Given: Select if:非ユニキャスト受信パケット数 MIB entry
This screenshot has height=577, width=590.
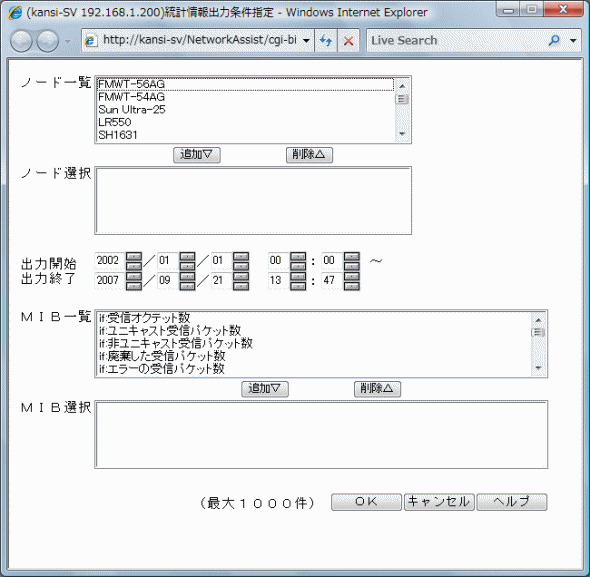Looking at the screenshot, I should coord(313,343).
